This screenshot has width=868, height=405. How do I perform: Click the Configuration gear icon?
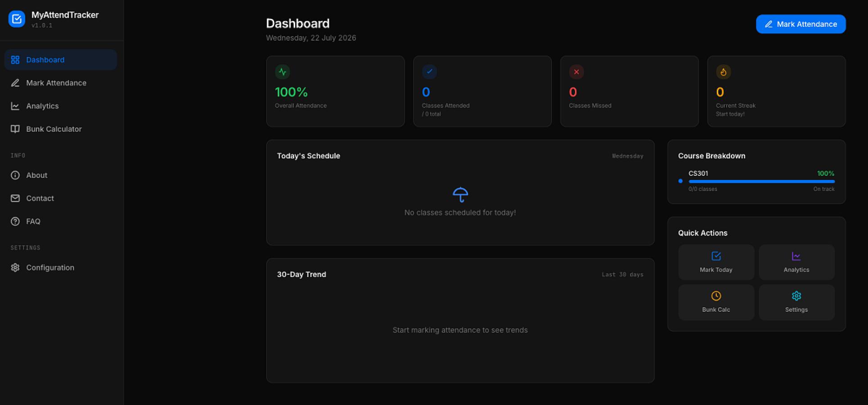point(15,267)
